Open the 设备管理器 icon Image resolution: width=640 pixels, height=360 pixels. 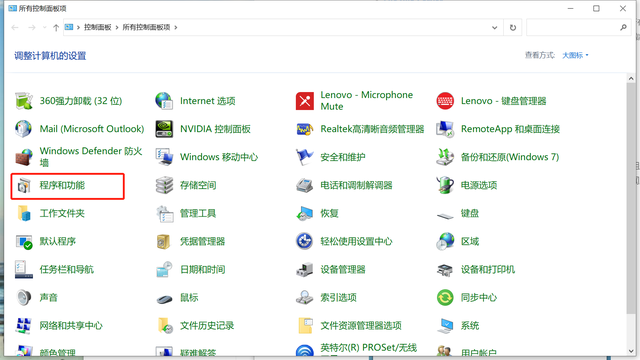click(x=304, y=269)
